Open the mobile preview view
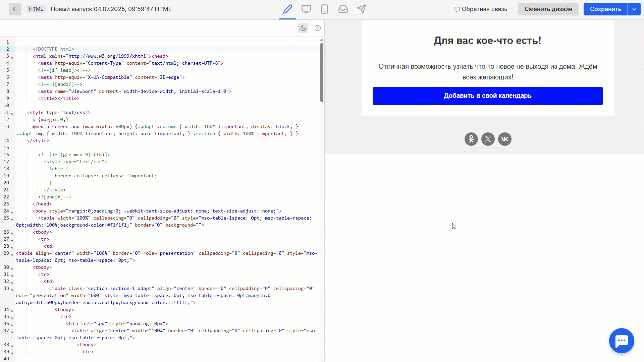This screenshot has height=362, width=644. coord(325,9)
